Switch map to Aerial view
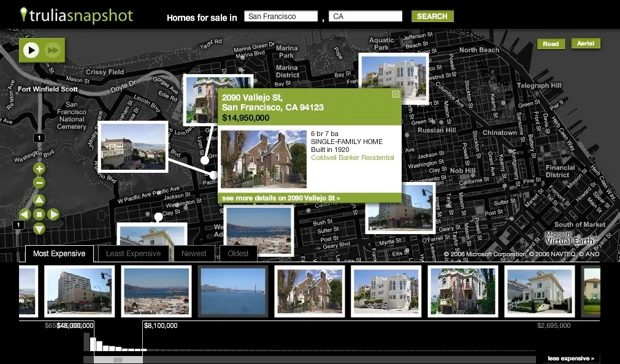Viewport: 620px width, 364px height. tap(586, 44)
